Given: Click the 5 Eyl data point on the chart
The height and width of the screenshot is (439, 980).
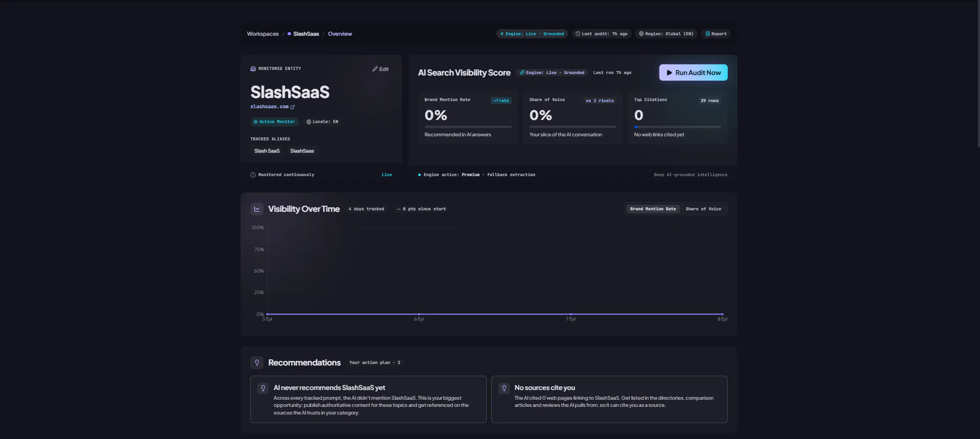Looking at the screenshot, I should pos(268,314).
